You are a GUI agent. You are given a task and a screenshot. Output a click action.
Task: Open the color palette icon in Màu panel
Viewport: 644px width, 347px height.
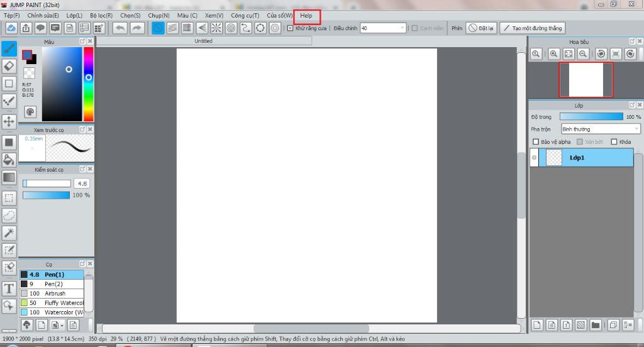(x=30, y=112)
